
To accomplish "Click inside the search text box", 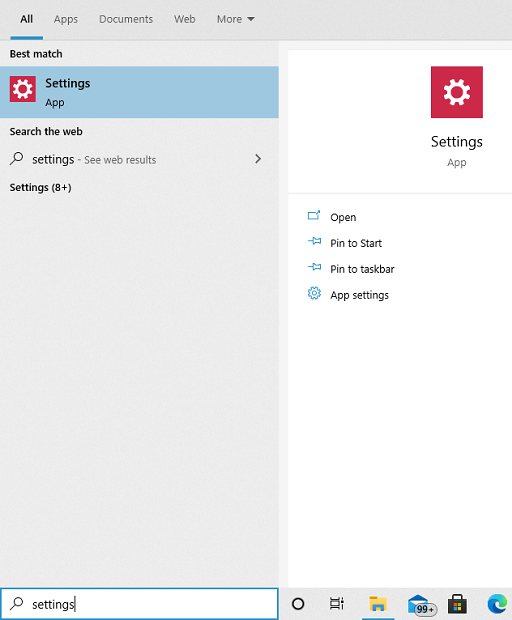I will click(x=139, y=604).
